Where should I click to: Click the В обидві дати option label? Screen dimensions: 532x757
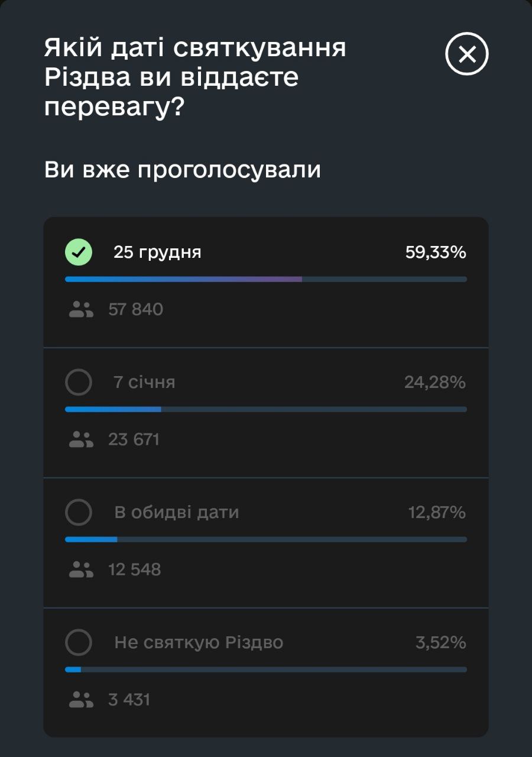click(176, 512)
